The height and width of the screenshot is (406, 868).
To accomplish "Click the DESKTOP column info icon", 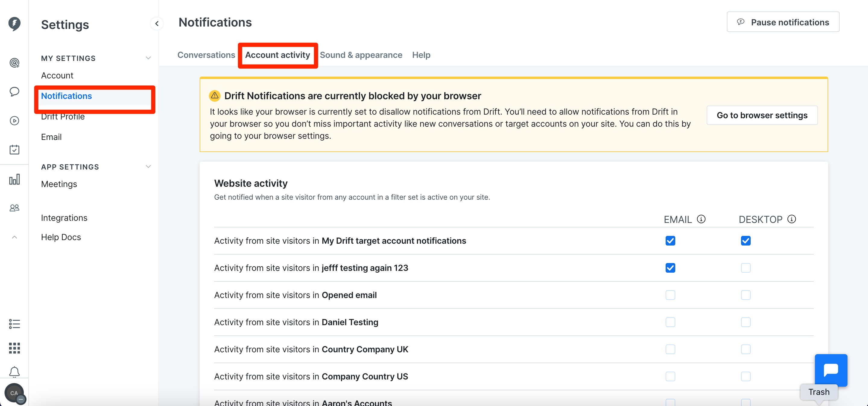I will click(x=791, y=219).
